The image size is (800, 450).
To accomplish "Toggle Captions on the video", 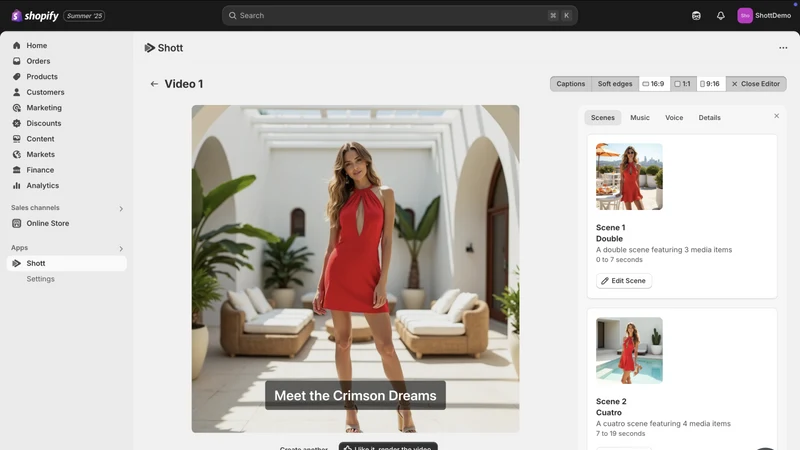I will [x=570, y=84].
